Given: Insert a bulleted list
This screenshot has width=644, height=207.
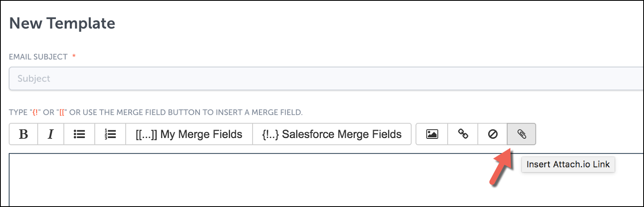Looking at the screenshot, I should [x=79, y=134].
